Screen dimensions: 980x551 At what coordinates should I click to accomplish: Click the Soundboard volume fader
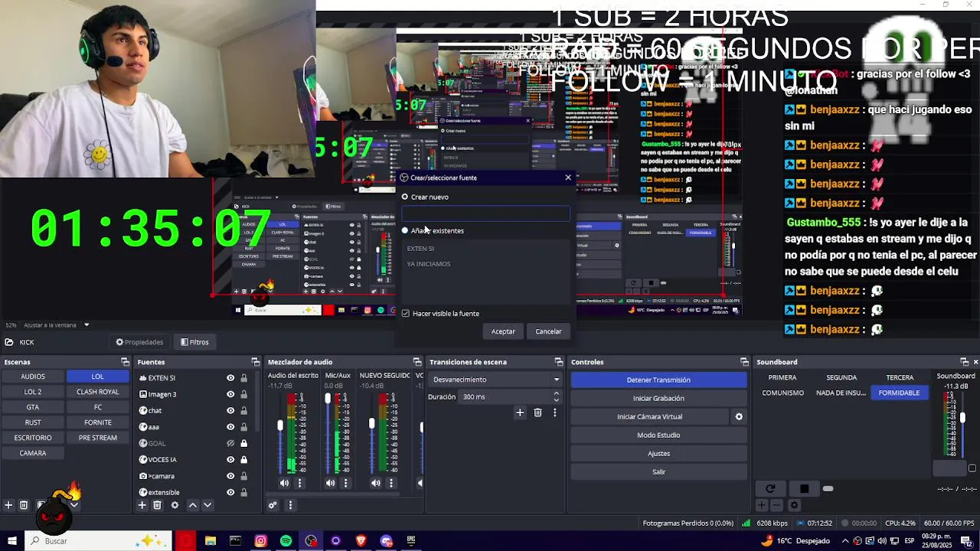point(962,418)
